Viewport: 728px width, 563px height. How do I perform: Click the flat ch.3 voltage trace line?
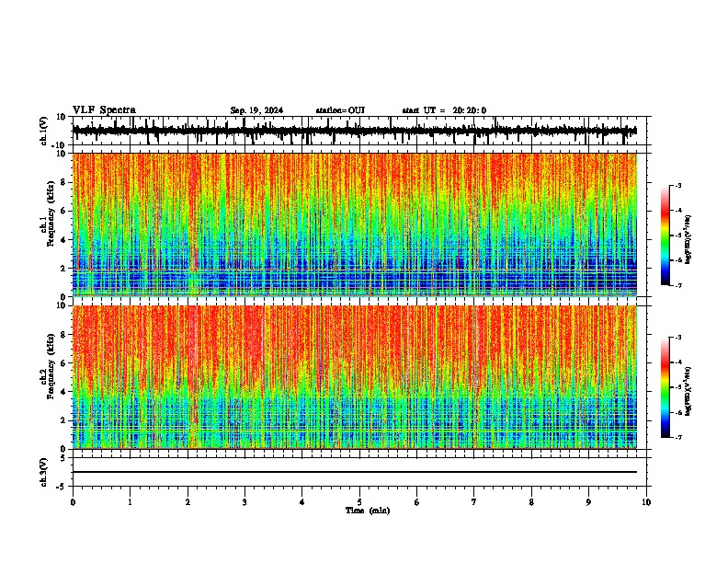click(355, 472)
